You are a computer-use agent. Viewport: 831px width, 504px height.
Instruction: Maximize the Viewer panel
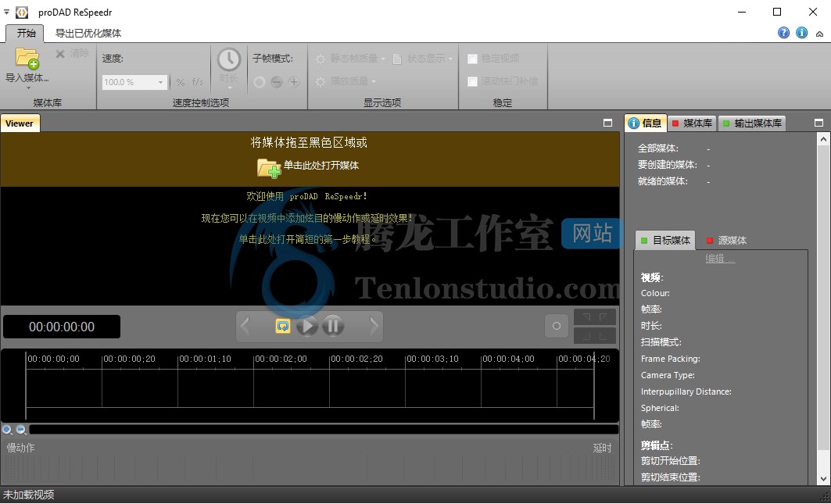608,123
